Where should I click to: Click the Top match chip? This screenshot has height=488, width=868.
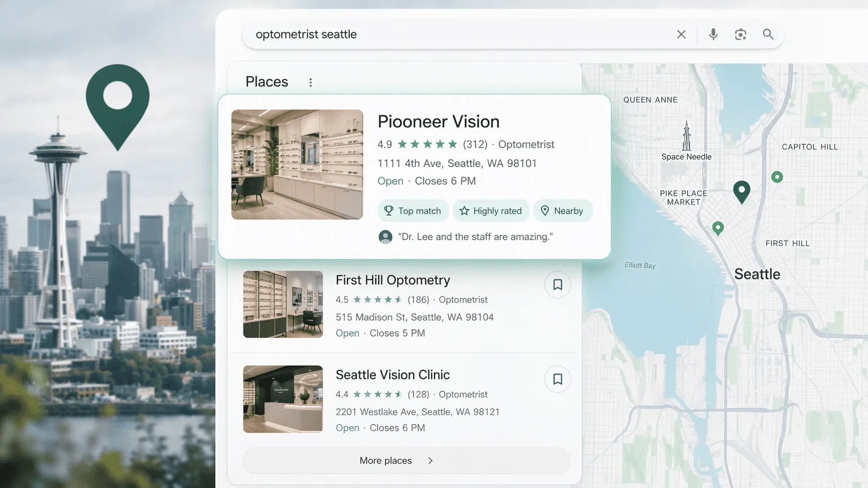(413, 211)
